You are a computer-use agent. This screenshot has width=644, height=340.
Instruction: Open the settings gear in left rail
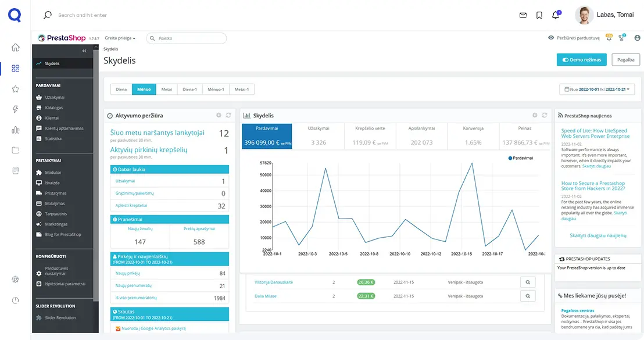point(15,280)
